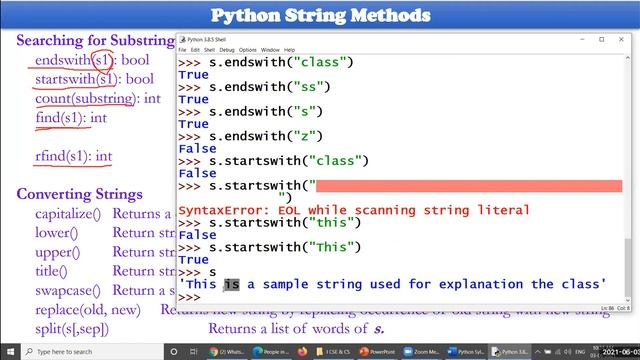Open the File menu in Python Shell

pyautogui.click(x=182, y=50)
